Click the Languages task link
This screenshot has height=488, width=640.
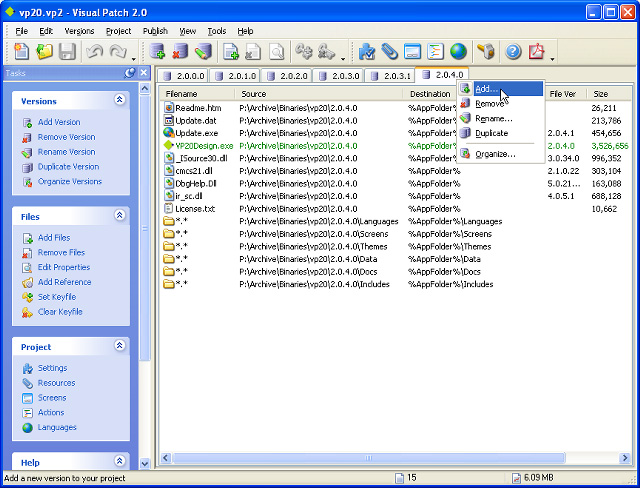click(57, 427)
